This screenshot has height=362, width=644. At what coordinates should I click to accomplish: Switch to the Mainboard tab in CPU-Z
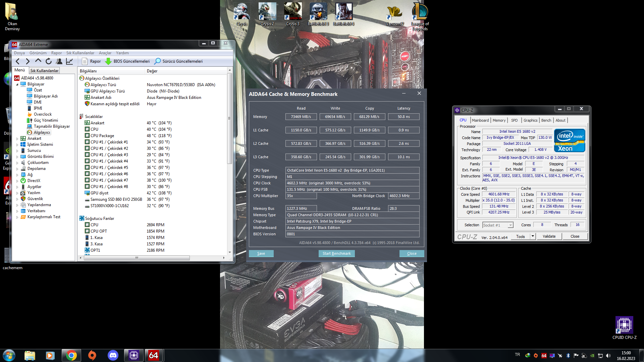click(480, 120)
